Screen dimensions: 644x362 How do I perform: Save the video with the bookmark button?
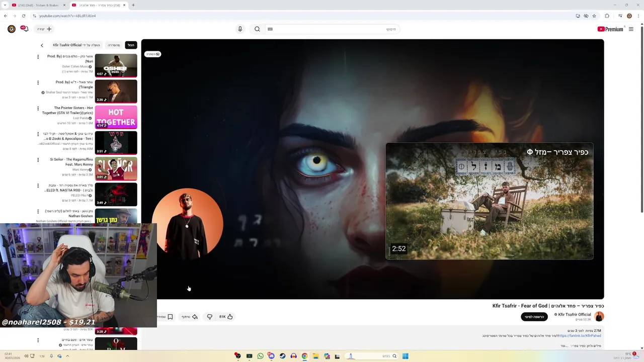click(166, 317)
